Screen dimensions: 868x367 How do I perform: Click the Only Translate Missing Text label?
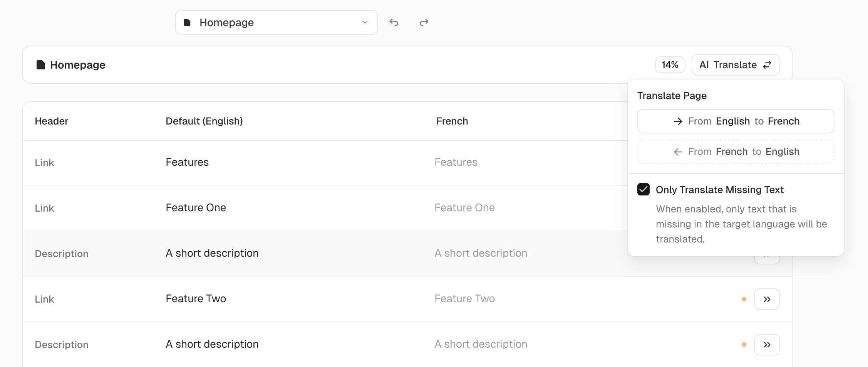[719, 190]
